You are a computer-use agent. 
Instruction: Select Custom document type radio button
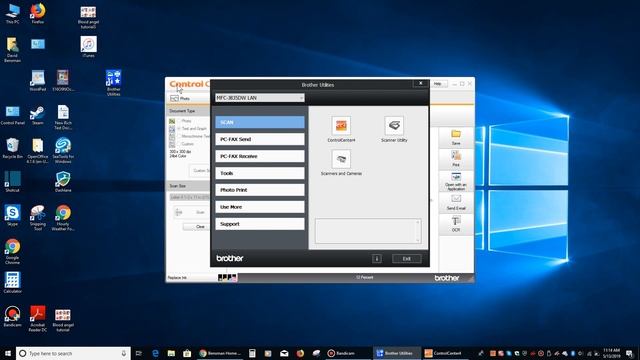pos(179,144)
